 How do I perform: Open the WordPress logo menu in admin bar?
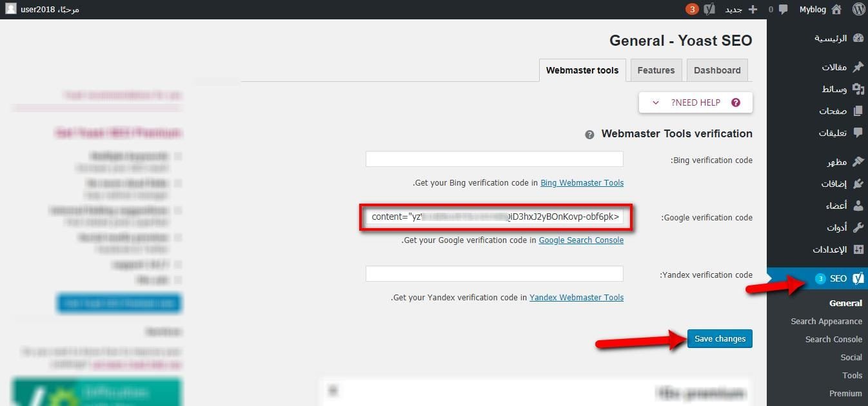[858, 9]
